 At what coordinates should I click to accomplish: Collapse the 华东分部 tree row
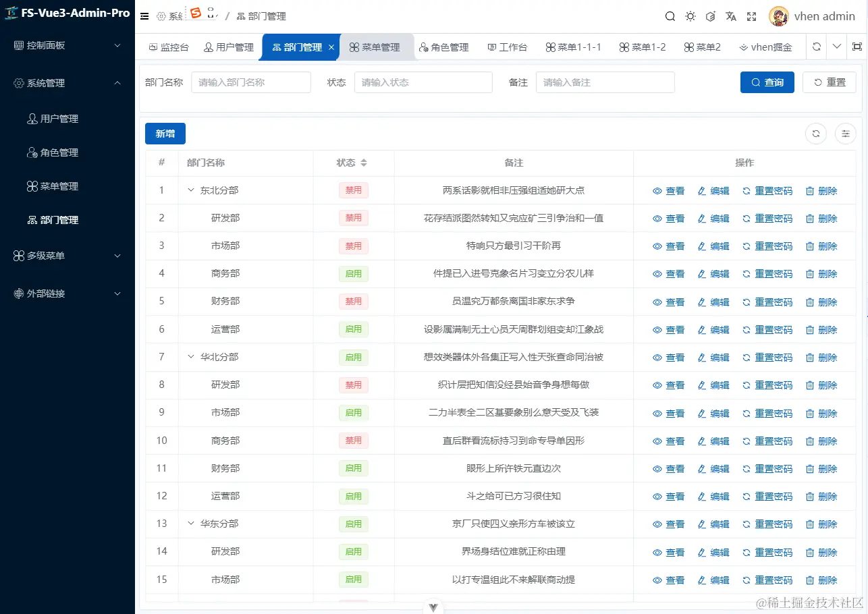tap(190, 524)
